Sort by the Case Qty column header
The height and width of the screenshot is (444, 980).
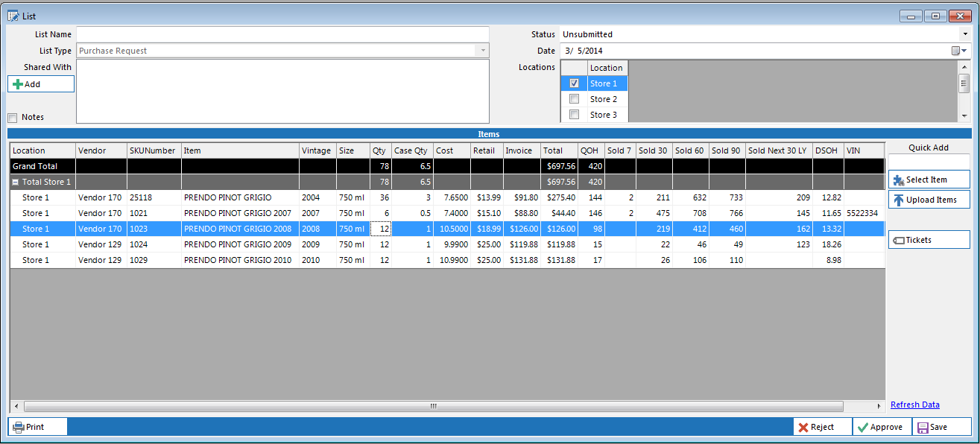pos(412,150)
